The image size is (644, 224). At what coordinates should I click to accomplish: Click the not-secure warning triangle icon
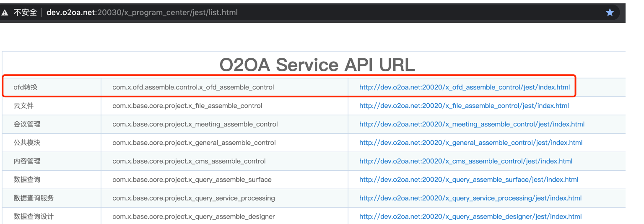coord(5,13)
